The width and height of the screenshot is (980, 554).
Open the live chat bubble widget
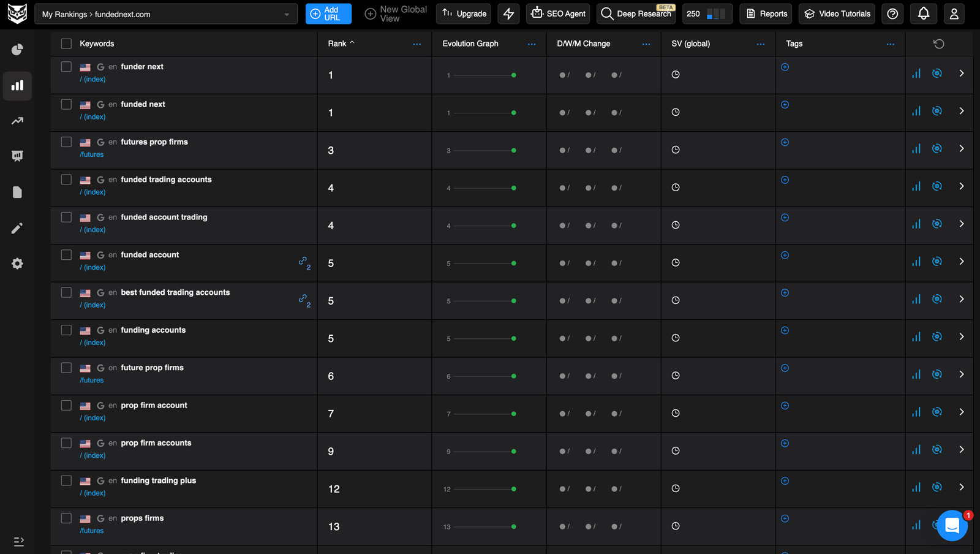(952, 525)
